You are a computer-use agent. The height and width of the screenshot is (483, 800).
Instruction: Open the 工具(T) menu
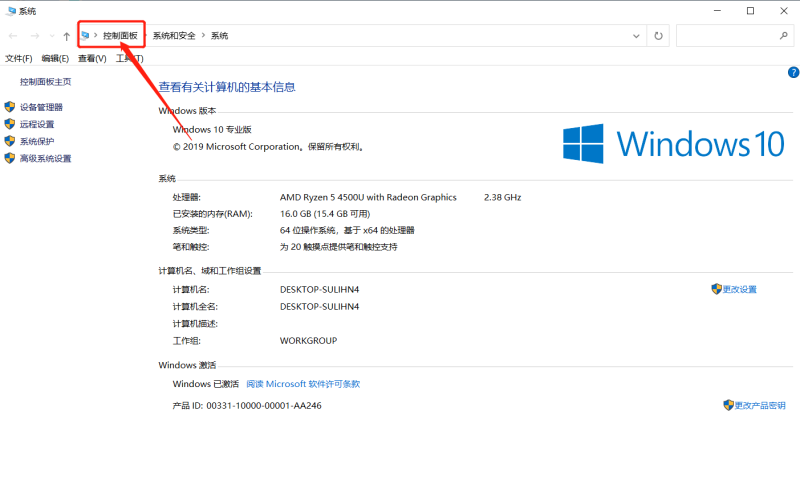tap(130, 59)
